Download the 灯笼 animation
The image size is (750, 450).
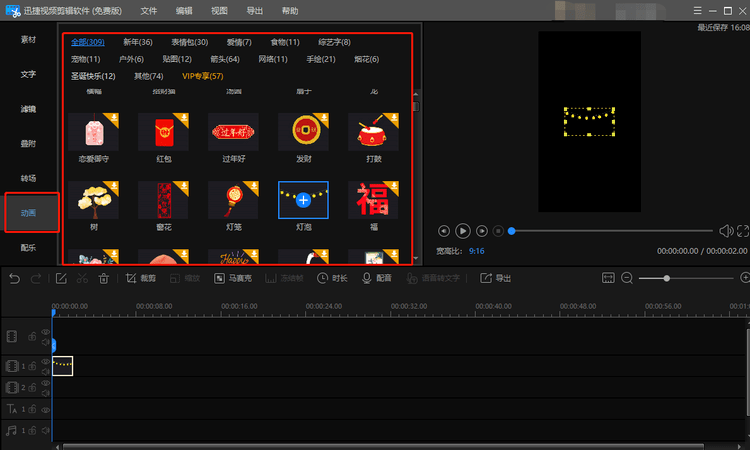click(254, 186)
